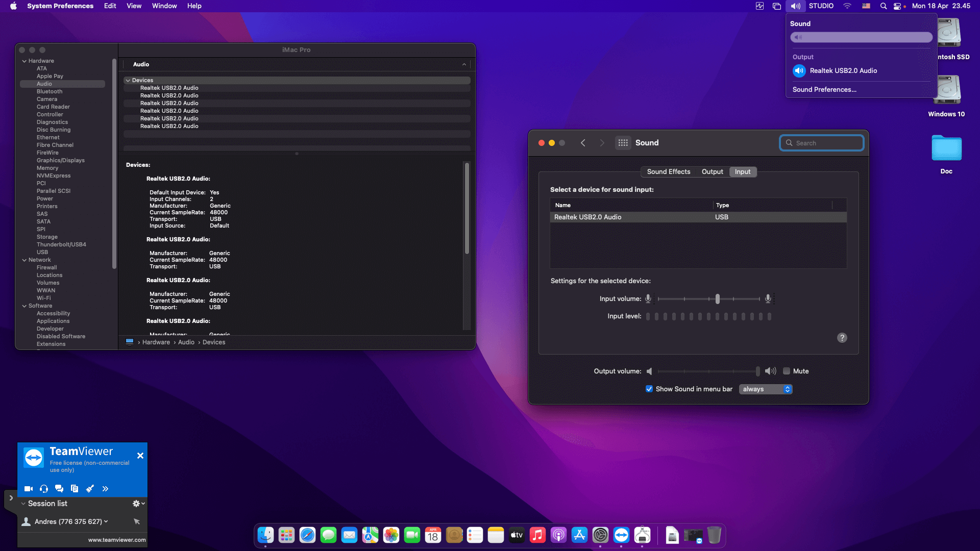Adjust the Input volume slider

click(718, 299)
